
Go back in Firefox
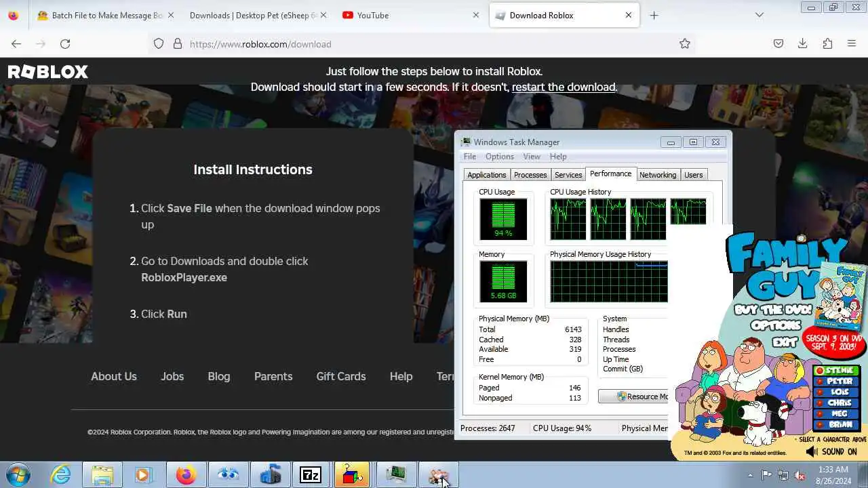tap(16, 44)
